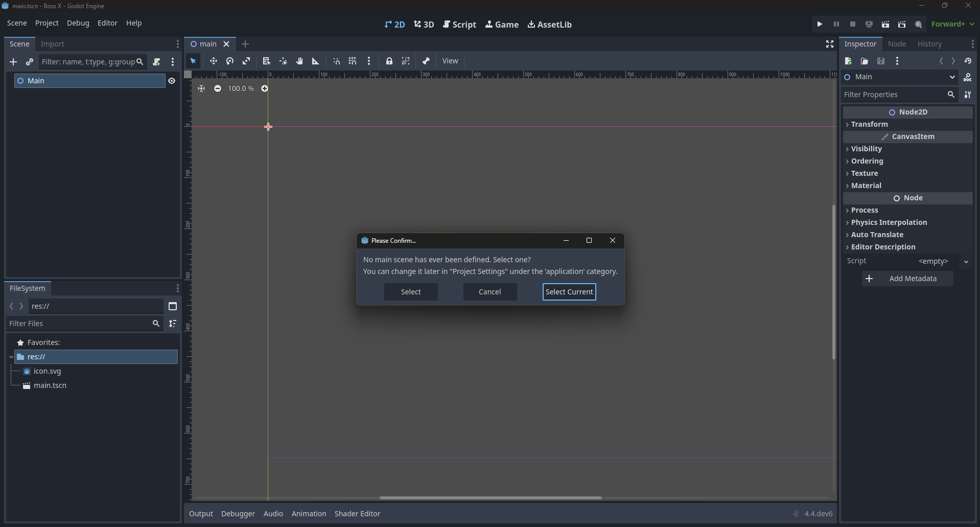Create a new resource in Inspector

[848, 61]
